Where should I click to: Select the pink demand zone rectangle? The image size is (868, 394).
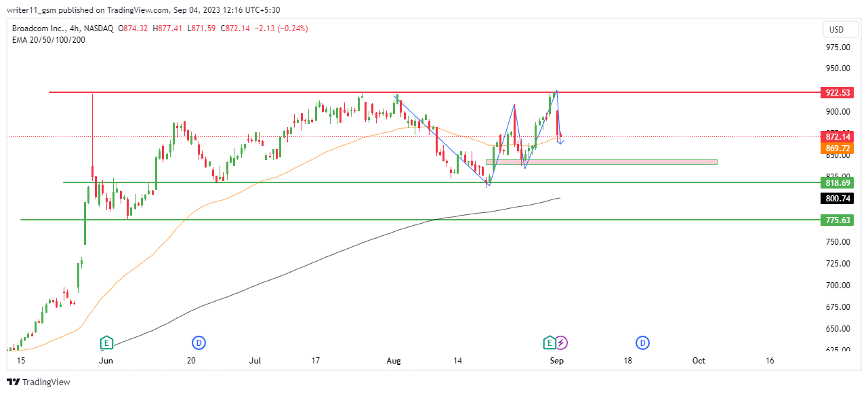(x=601, y=162)
